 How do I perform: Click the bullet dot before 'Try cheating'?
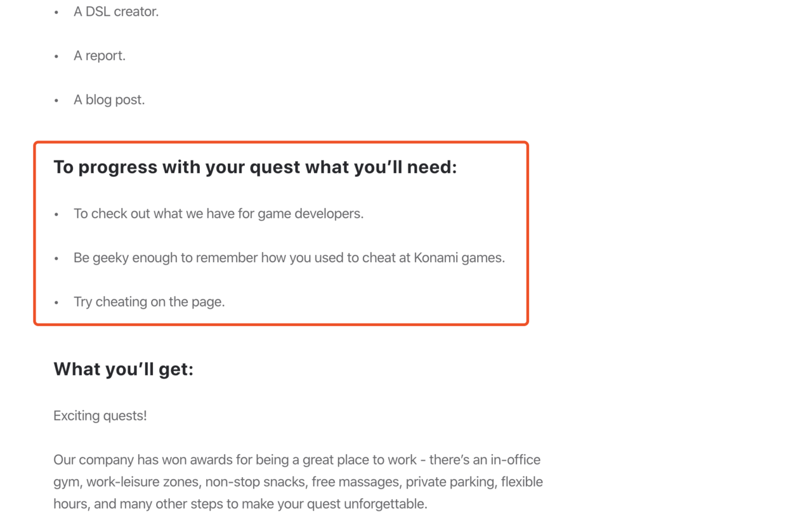[56, 303]
